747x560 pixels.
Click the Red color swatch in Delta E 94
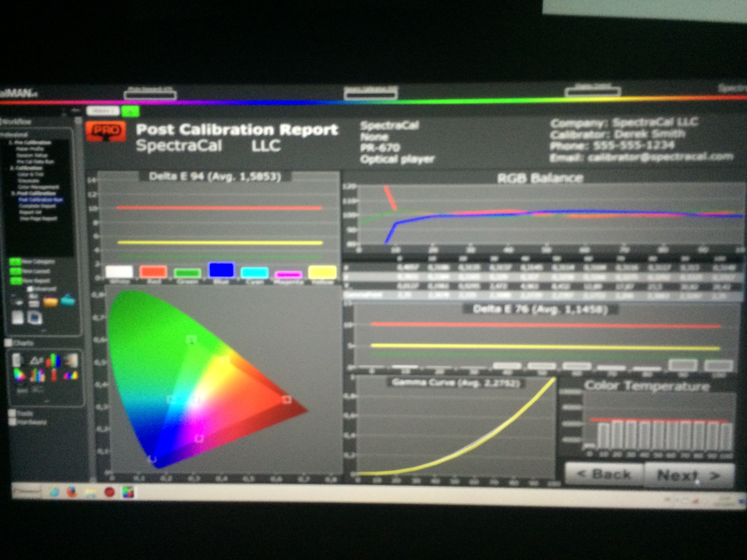click(x=153, y=272)
